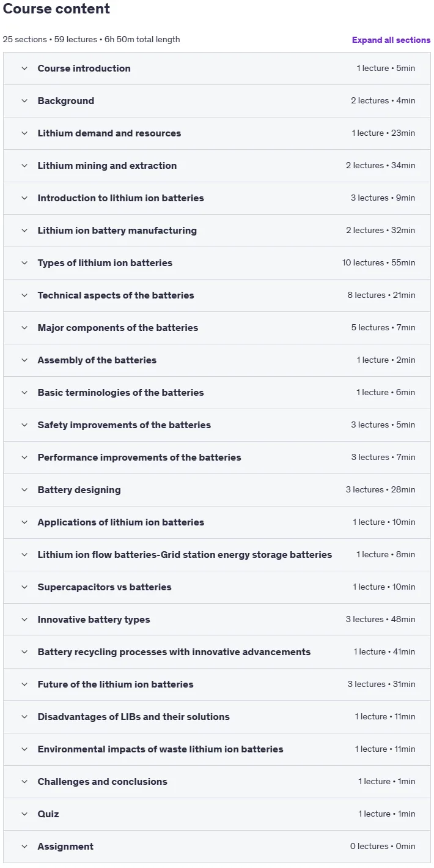Expand Technical aspects of the batteries
Image resolution: width=434 pixels, height=868 pixels.
217,295
